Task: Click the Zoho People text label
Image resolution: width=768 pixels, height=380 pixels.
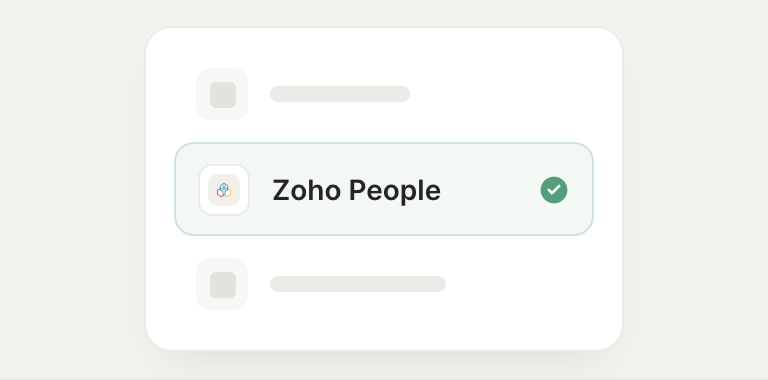Action: pos(357,190)
